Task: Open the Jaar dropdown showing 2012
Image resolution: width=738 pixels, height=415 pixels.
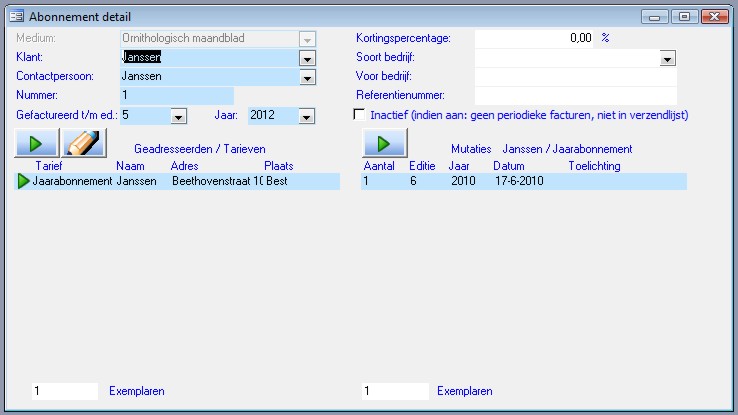Action: pos(307,116)
